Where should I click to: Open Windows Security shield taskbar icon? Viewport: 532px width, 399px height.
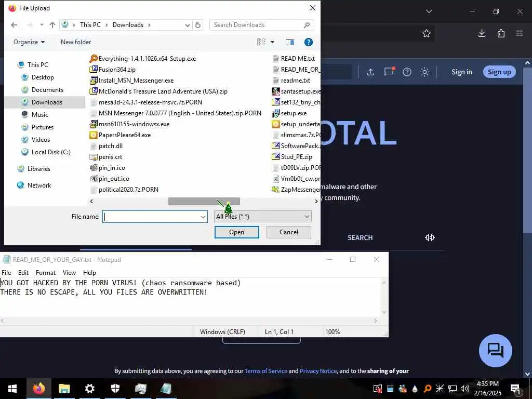click(115, 389)
